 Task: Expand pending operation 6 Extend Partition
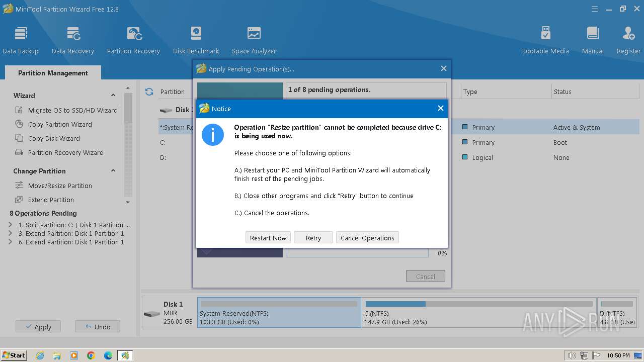point(11,242)
